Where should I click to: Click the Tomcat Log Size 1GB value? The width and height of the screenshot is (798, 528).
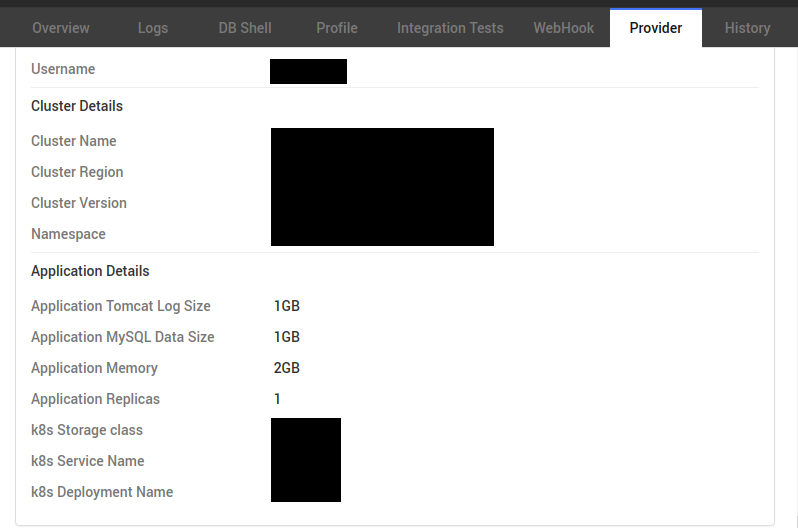click(287, 306)
